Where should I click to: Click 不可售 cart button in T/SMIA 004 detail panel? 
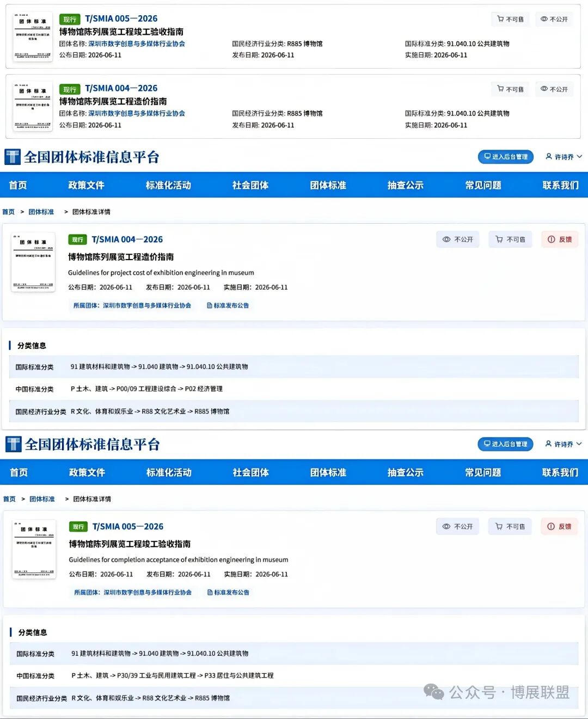(510, 239)
